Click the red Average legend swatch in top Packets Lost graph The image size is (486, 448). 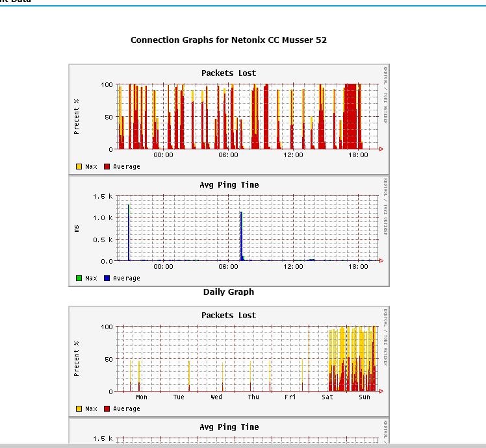pyautogui.click(x=107, y=167)
